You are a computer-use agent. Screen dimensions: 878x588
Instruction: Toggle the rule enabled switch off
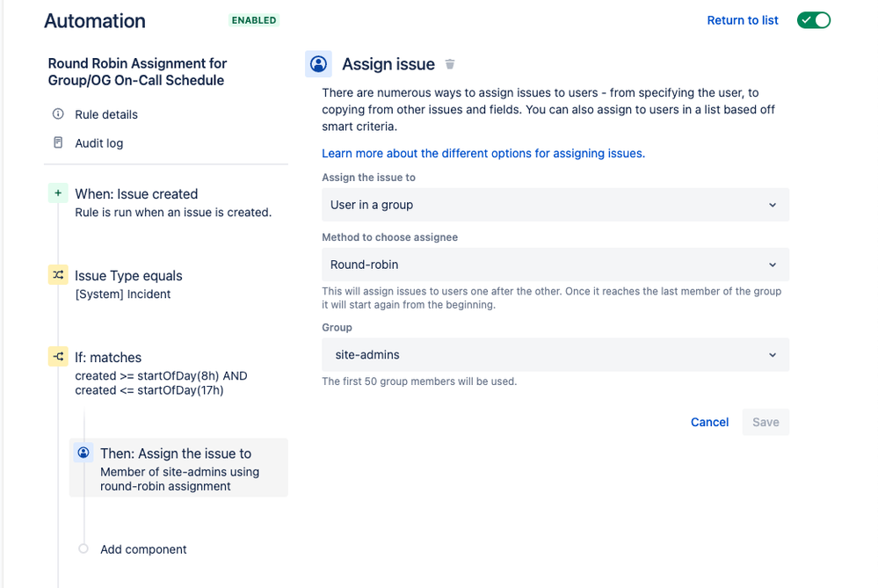(x=814, y=20)
